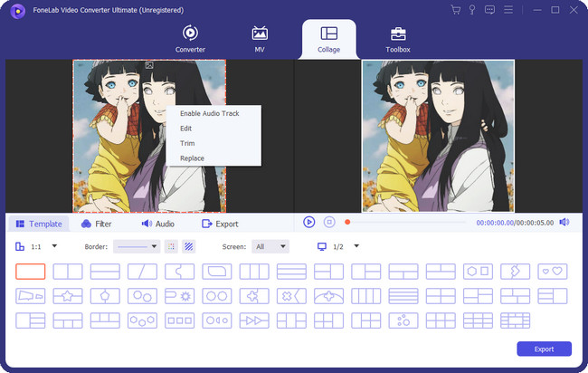Choose the star center template
The height and width of the screenshot is (373, 588).
[x=68, y=296]
